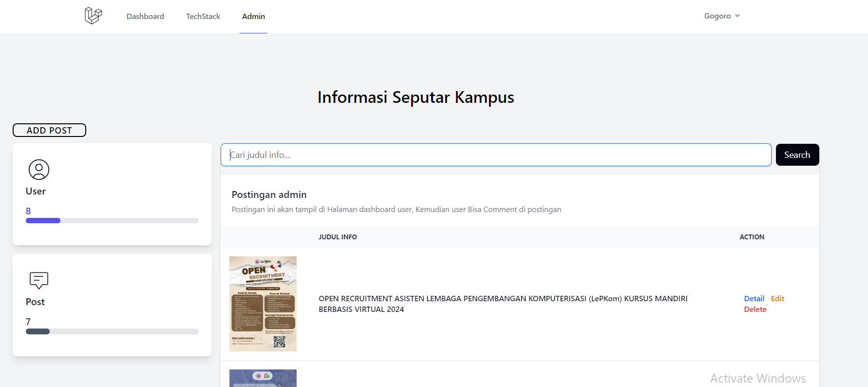Open the Gogoro account menu
The height and width of the screenshot is (387, 868).
(722, 16)
